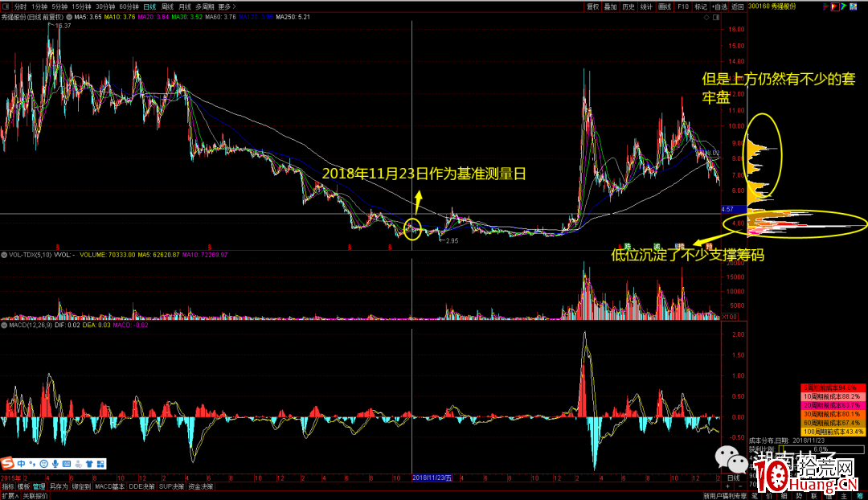868x500 pixels.
Task: Toggle the side panel icon near diamond
Action: click(x=716, y=17)
